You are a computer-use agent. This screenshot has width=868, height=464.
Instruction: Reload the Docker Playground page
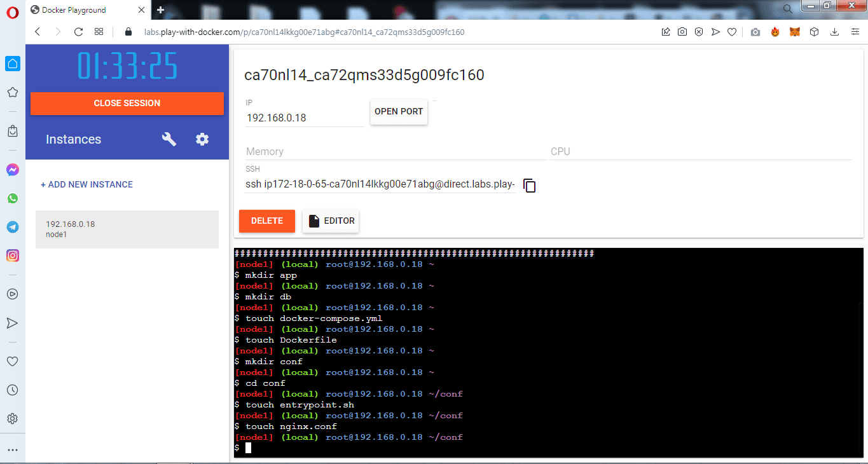pyautogui.click(x=79, y=32)
